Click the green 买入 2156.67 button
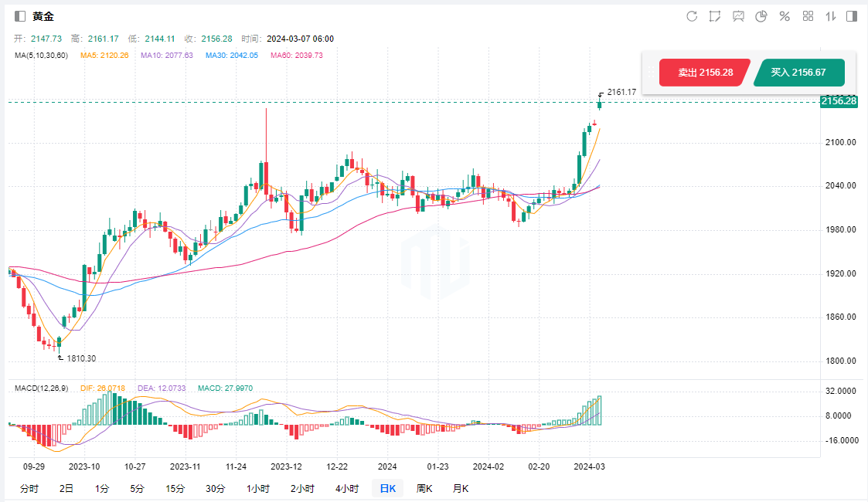Screen dimensions: 868x502 point(798,73)
